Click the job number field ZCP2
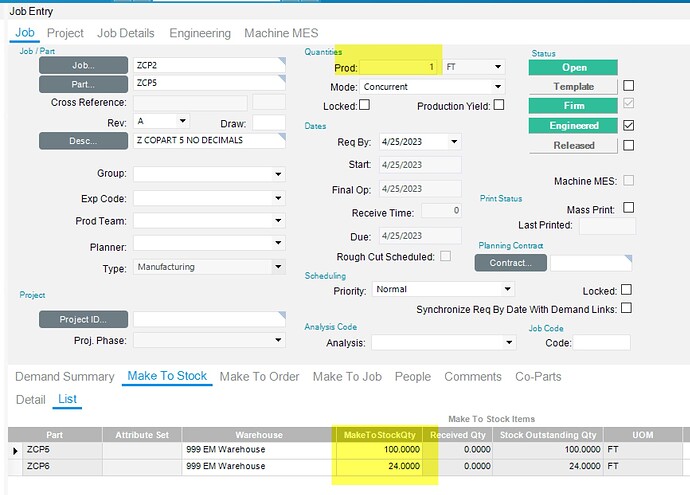The height and width of the screenshot is (495, 690). click(x=209, y=65)
